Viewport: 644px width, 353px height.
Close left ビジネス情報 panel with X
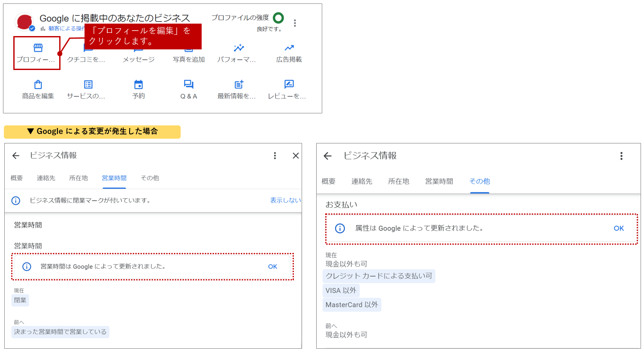pos(296,156)
